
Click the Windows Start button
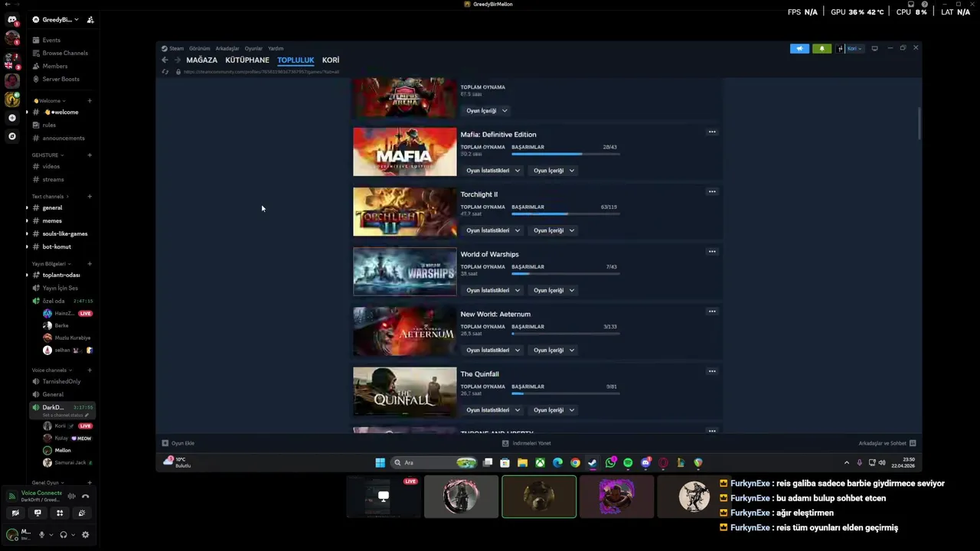[380, 462]
